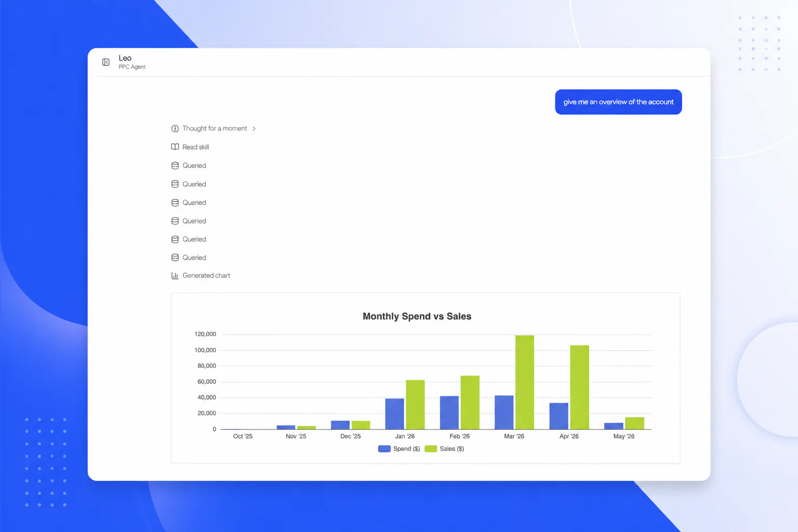Click the 100,000 y-axis value
The height and width of the screenshot is (532, 798).
(205, 350)
